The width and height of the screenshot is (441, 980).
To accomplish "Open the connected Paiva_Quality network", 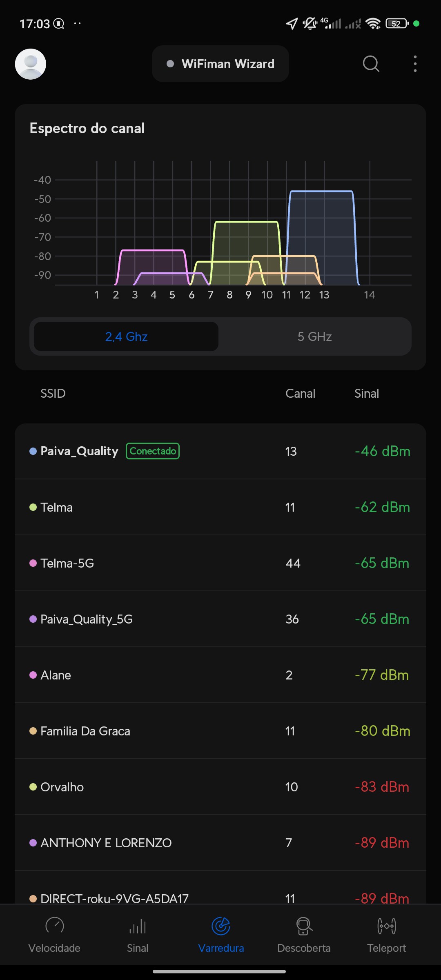I will tap(220, 451).
